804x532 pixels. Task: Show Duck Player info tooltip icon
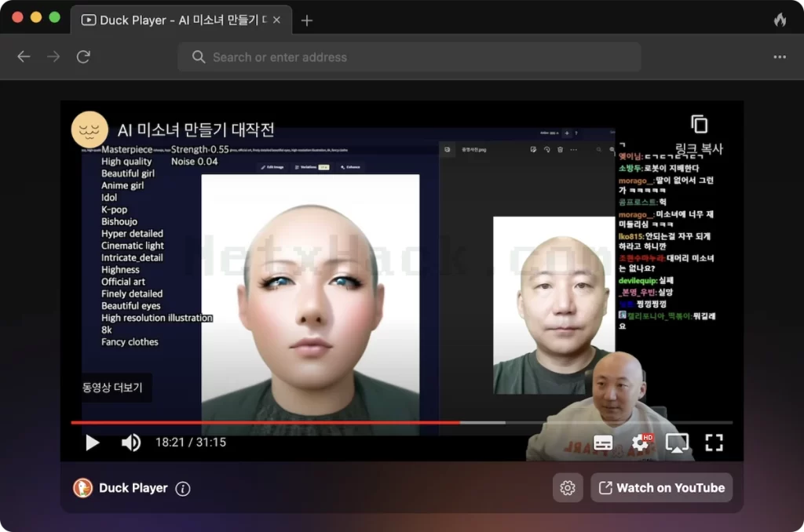tap(182, 488)
